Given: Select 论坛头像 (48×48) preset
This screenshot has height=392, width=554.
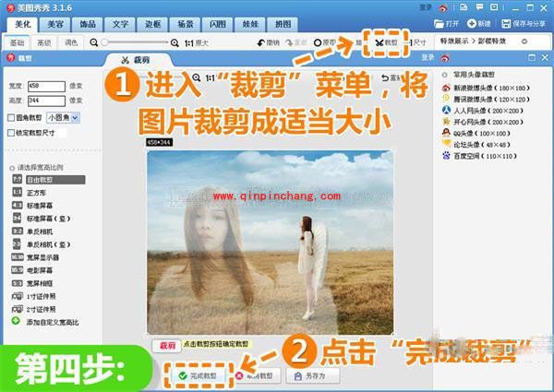Looking at the screenshot, I should click(x=476, y=144).
